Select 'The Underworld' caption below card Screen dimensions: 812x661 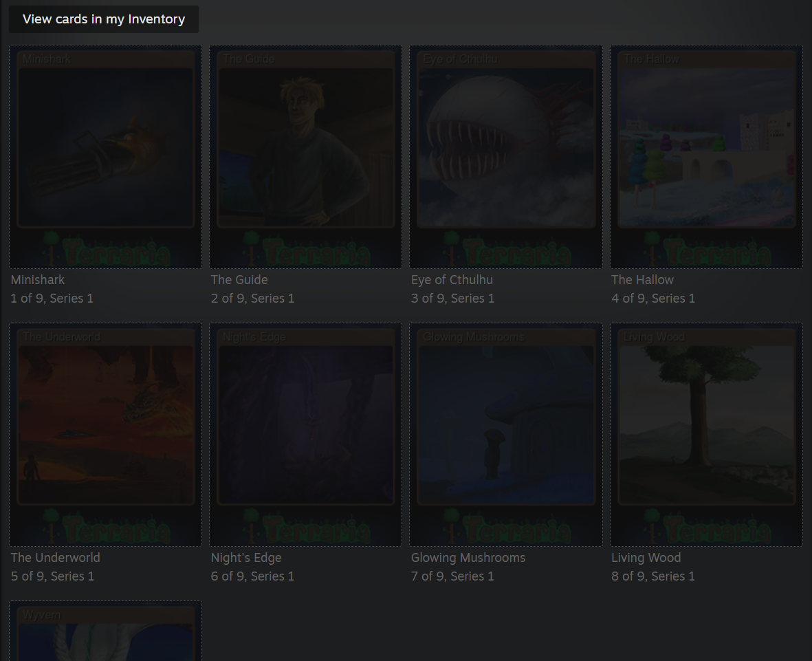[x=56, y=558]
